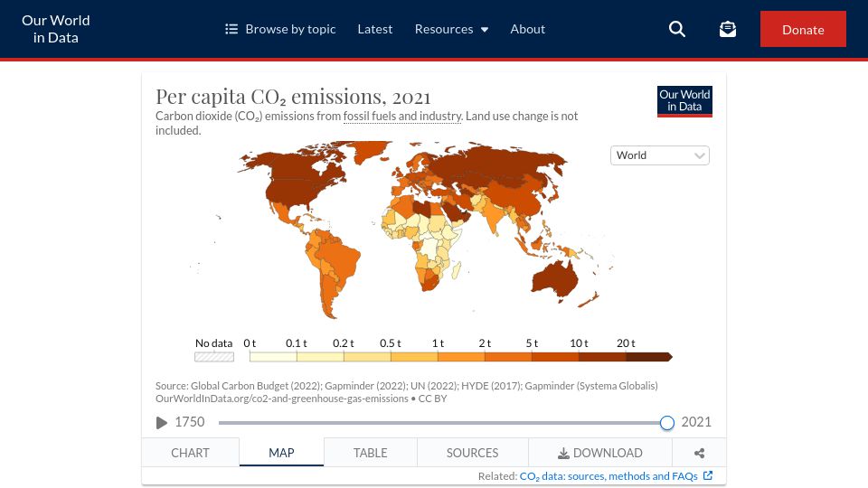Image resolution: width=868 pixels, height=488 pixels.
Task: Open the Browse by topic menu
Action: (x=280, y=29)
